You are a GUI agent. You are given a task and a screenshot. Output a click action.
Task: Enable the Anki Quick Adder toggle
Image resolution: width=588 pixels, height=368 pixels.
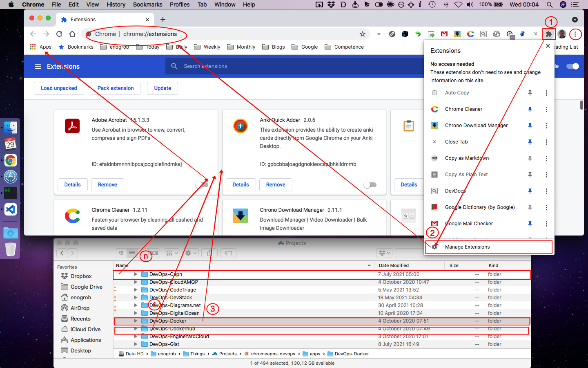tap(370, 185)
